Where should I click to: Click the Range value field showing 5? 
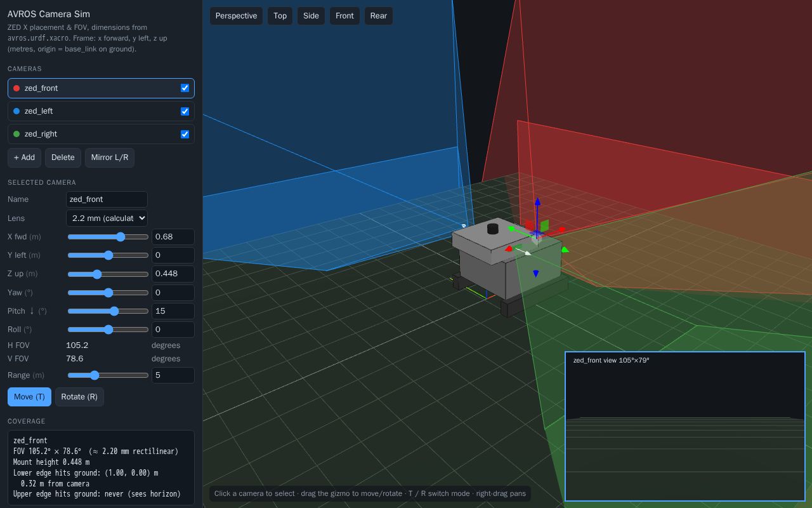[173, 375]
